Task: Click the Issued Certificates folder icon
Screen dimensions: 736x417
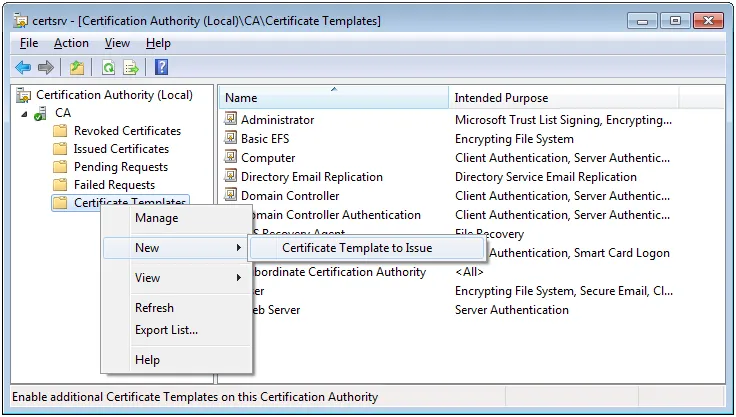Action: [x=60, y=149]
